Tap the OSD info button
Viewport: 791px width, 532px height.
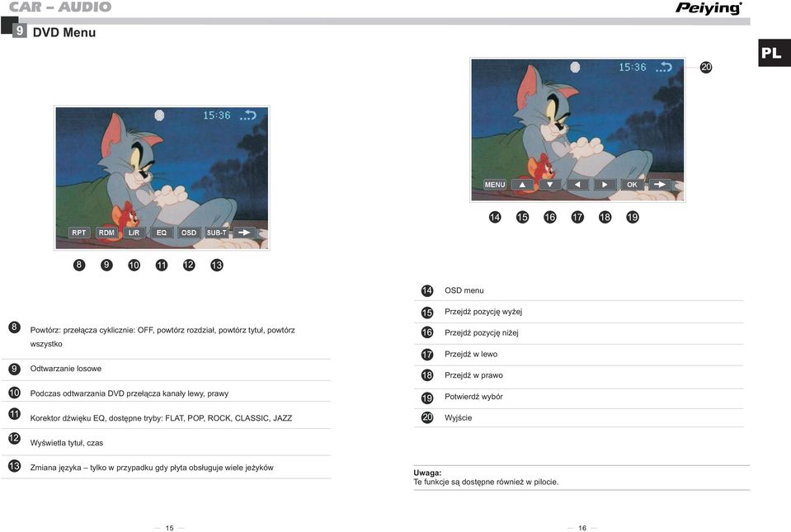189,233
